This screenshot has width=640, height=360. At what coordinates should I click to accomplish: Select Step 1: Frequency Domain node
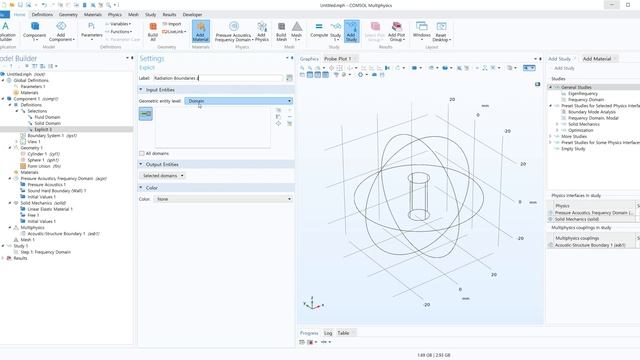(x=45, y=252)
